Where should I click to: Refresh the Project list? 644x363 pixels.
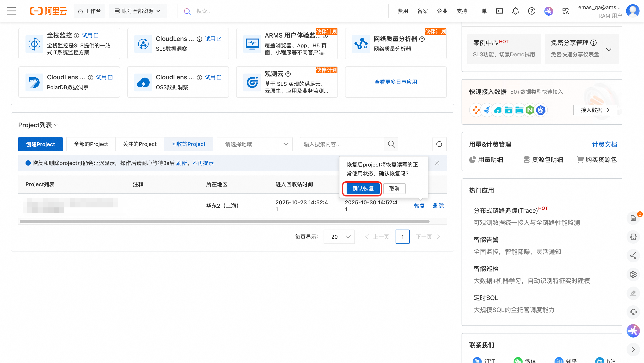(439, 144)
